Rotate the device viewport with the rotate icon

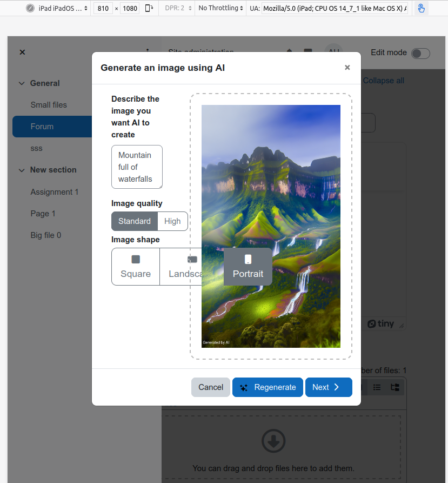coord(149,8)
